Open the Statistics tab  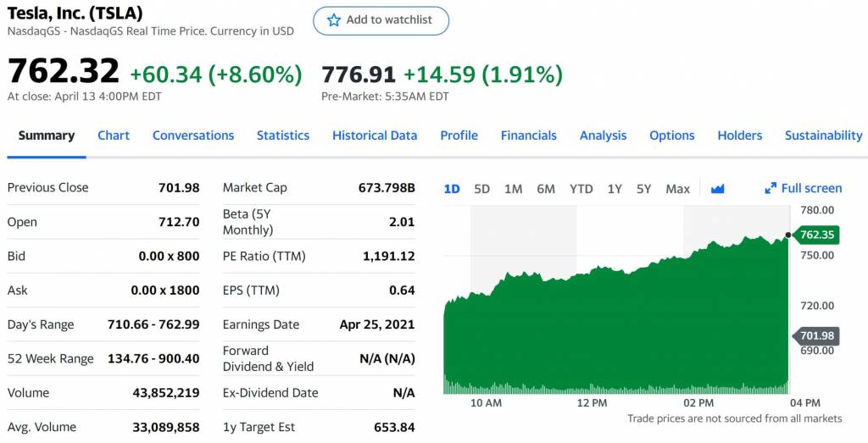click(283, 136)
